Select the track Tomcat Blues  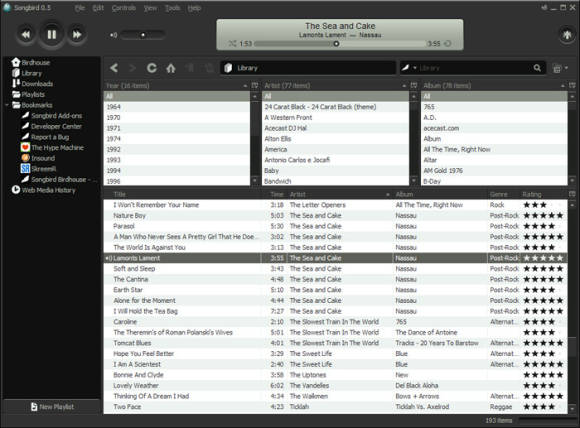[x=335, y=343]
